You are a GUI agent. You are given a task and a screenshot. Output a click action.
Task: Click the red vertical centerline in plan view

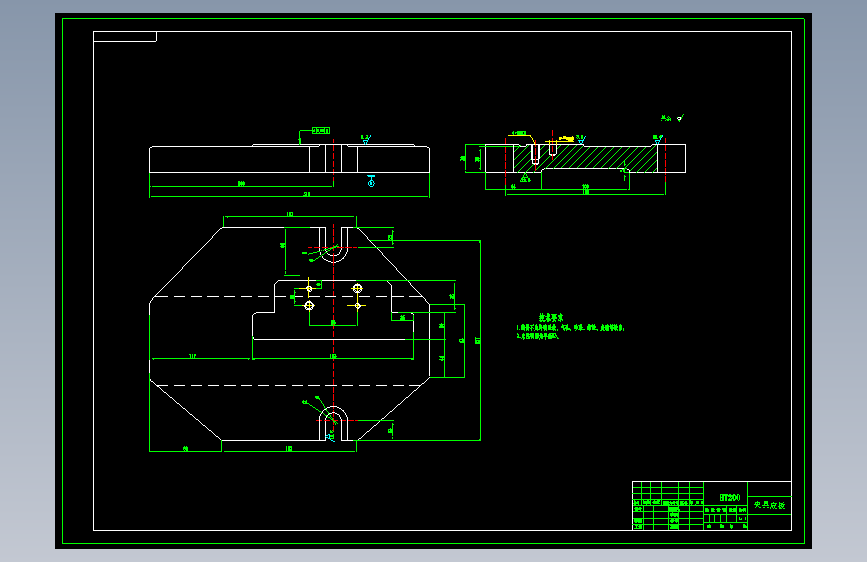tap(333, 332)
